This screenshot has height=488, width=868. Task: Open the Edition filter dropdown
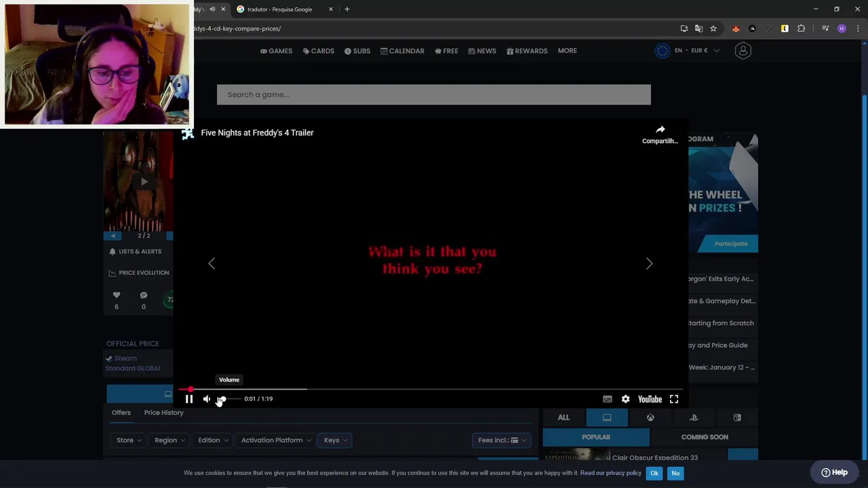(213, 441)
